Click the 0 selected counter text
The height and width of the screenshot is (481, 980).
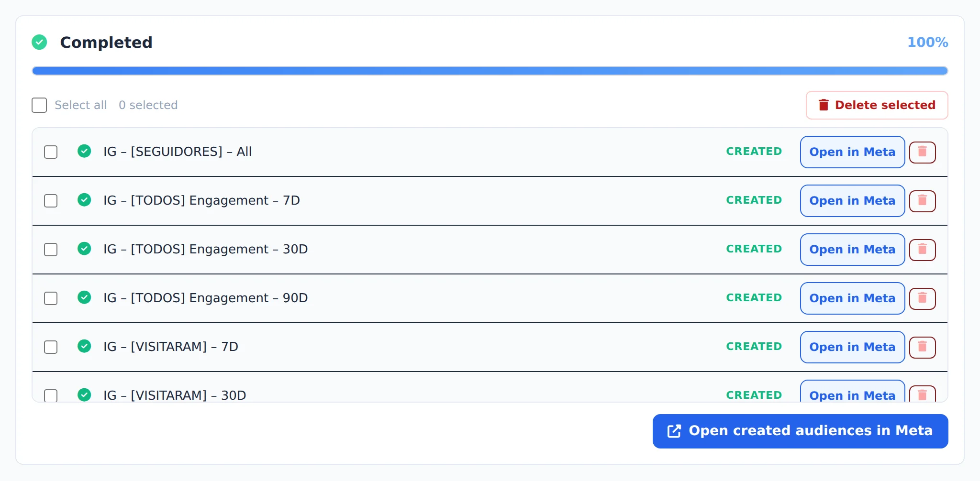[x=148, y=105]
